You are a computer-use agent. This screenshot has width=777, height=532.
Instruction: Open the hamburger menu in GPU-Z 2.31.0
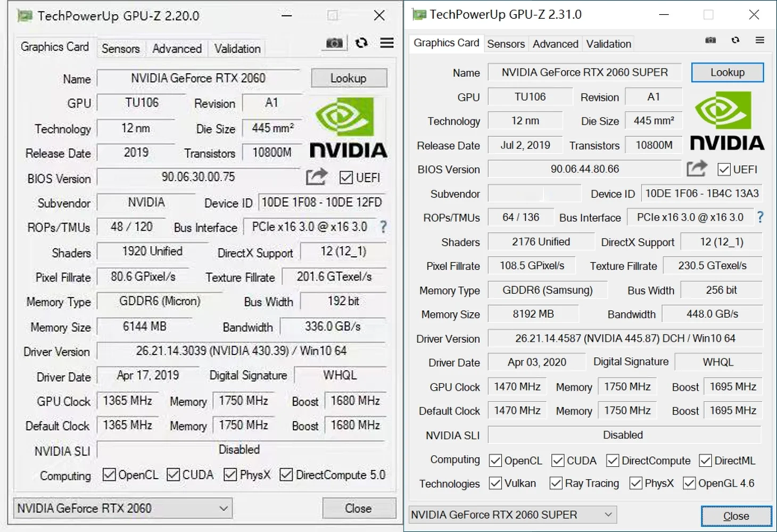click(760, 40)
